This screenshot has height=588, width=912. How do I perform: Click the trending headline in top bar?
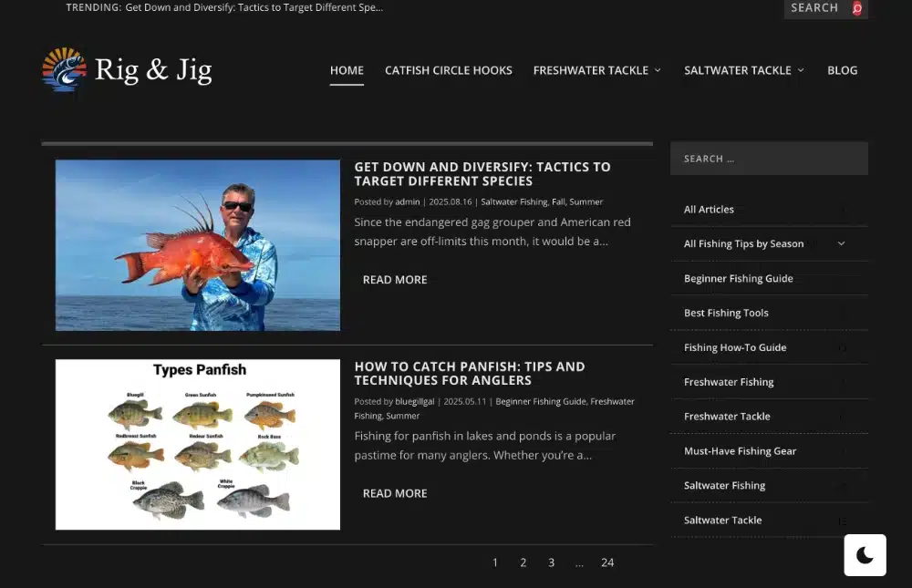coord(254,7)
